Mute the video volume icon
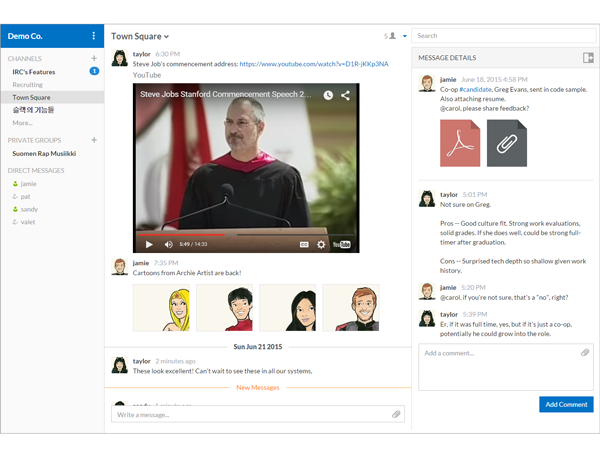The height and width of the screenshot is (457, 600). click(168, 245)
